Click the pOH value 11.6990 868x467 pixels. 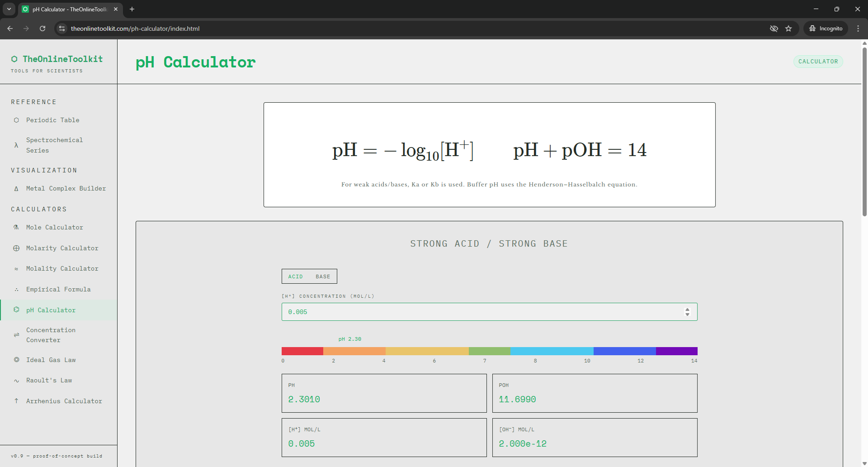point(517,400)
